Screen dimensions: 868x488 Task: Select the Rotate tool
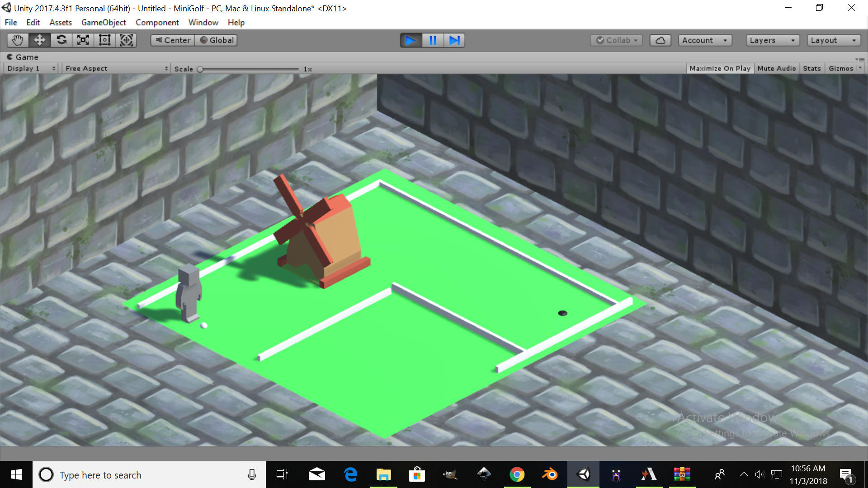click(61, 40)
